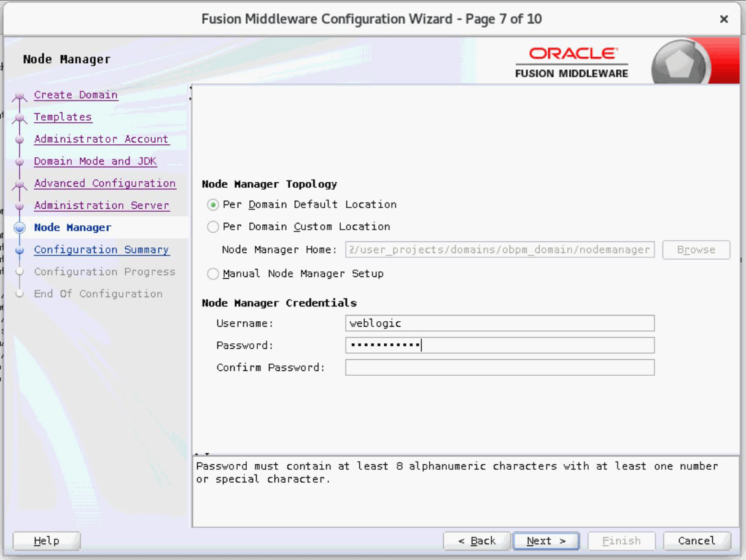This screenshot has height=560, width=746.
Task: Click the password requirement message text
Action: (x=457, y=473)
